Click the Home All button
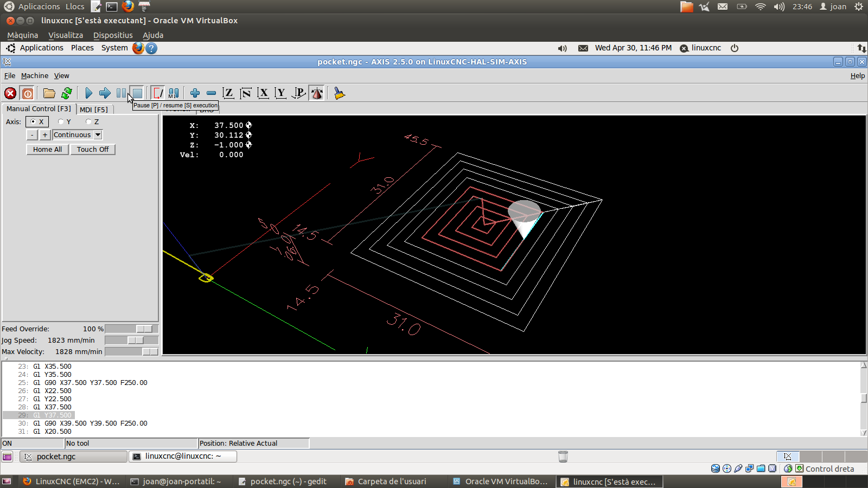 pos(47,150)
